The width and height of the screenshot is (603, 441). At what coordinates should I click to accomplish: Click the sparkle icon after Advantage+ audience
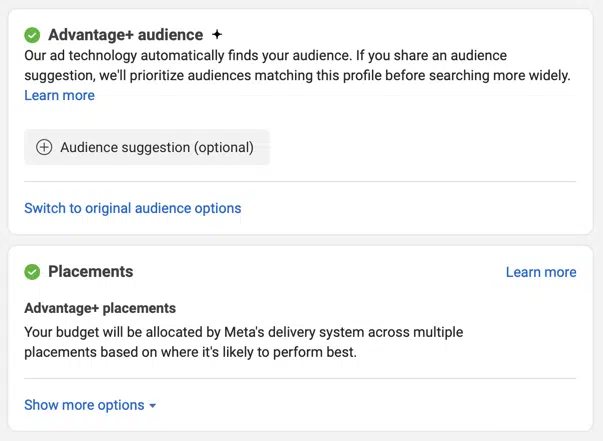point(217,35)
